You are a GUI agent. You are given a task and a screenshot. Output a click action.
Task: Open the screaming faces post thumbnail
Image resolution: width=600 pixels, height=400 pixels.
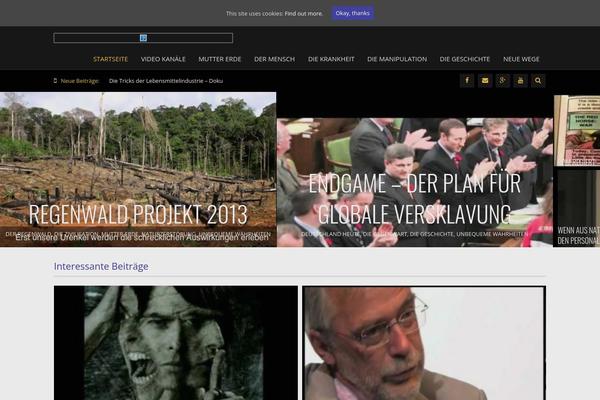pyautogui.click(x=176, y=343)
